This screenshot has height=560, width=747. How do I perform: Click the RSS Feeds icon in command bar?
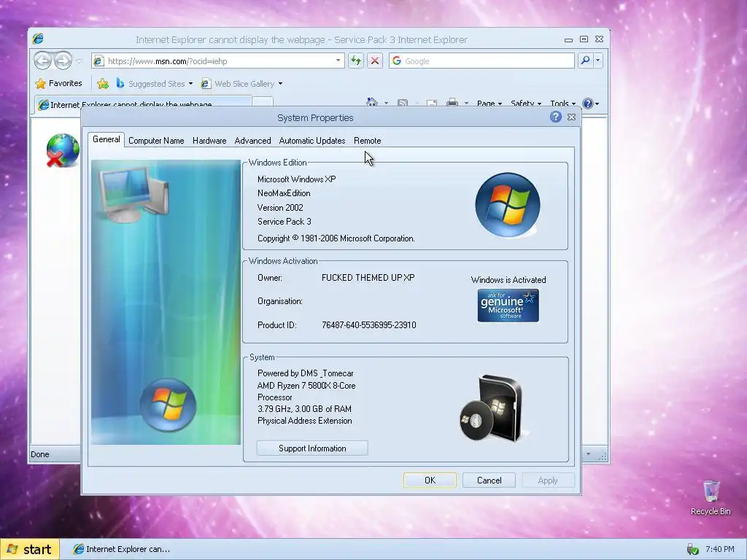click(x=403, y=103)
